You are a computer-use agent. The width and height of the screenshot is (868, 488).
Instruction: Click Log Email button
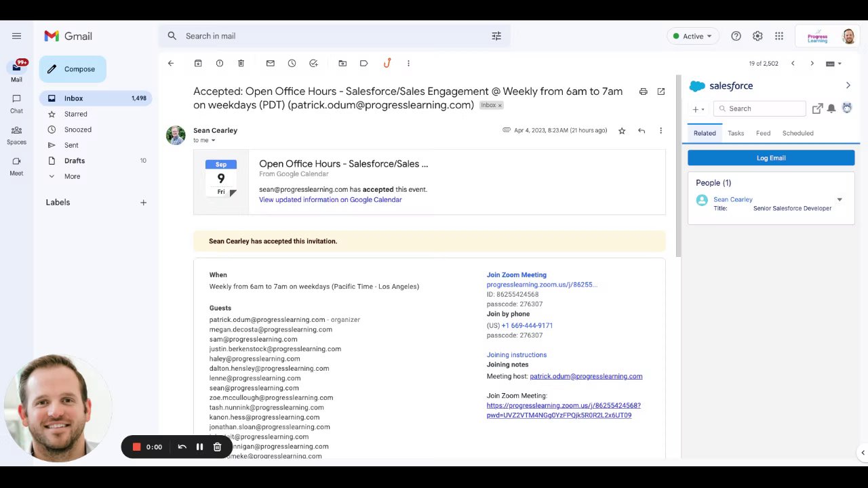771,158
